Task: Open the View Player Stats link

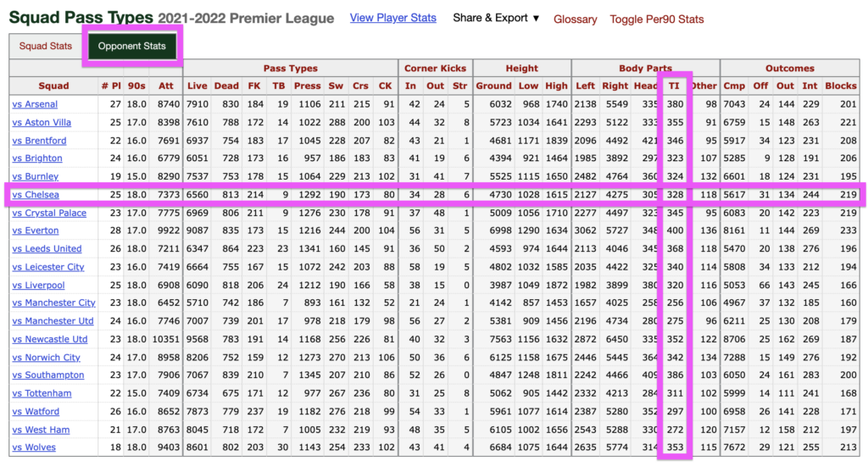Action: point(393,18)
